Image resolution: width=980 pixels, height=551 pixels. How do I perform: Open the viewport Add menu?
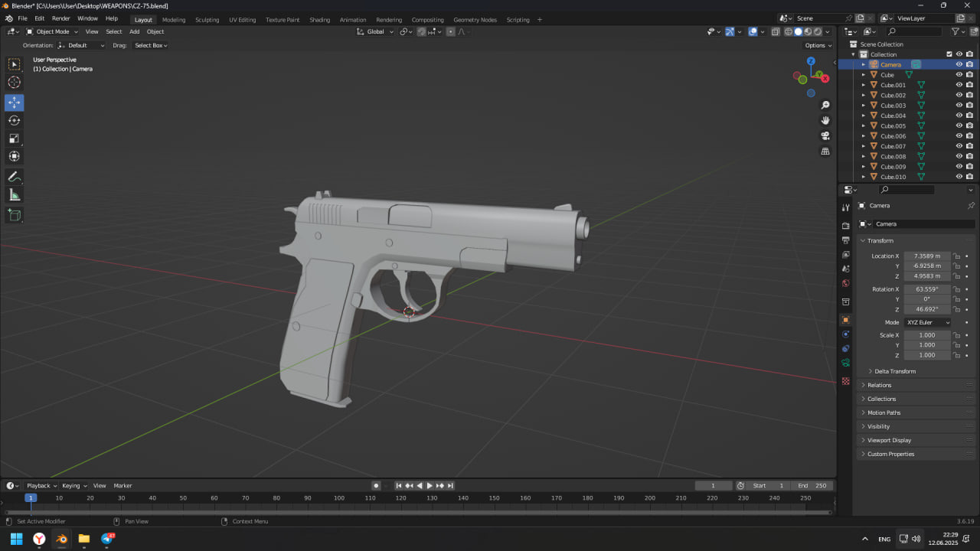(x=134, y=31)
